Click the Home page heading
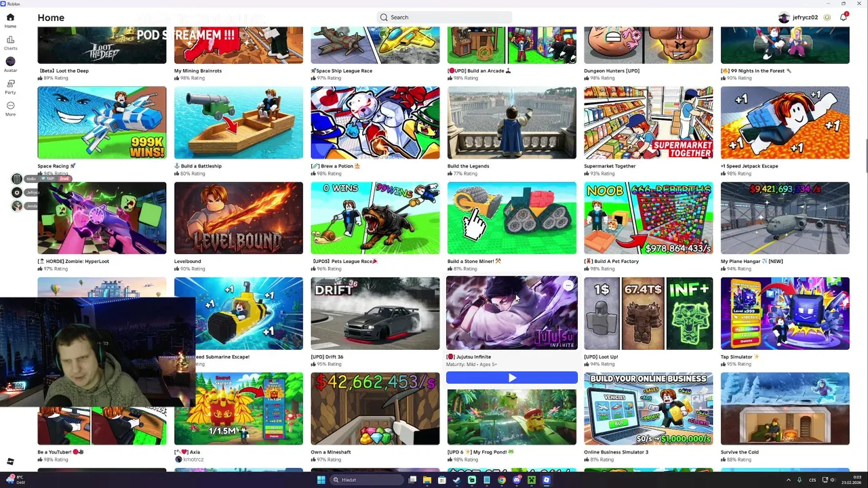The height and width of the screenshot is (488, 868). pos(51,18)
